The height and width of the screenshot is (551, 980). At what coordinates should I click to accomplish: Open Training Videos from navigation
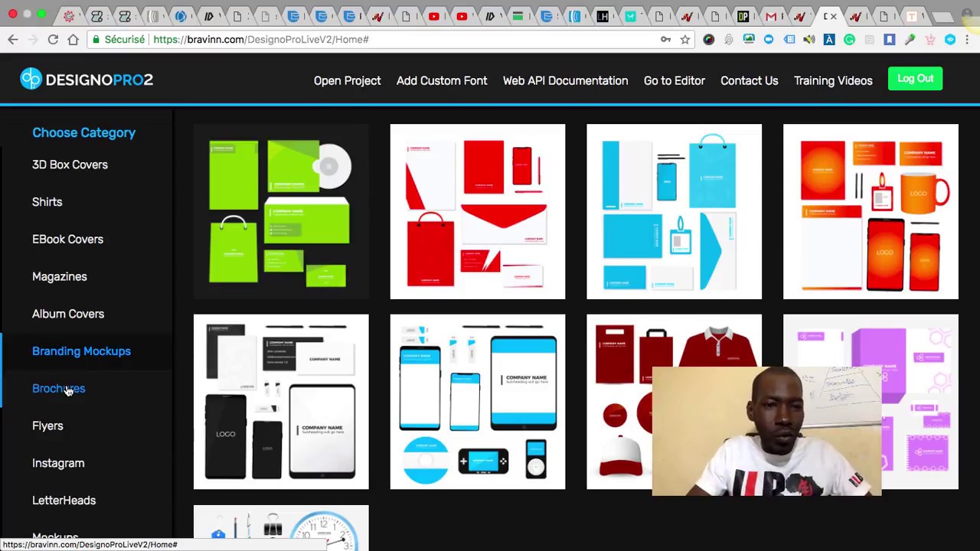point(833,80)
